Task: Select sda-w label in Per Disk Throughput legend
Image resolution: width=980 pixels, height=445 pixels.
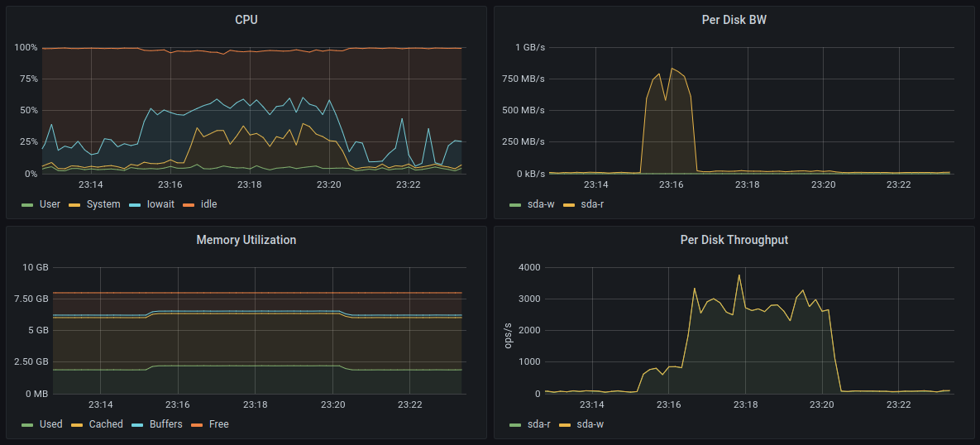Action: click(591, 424)
